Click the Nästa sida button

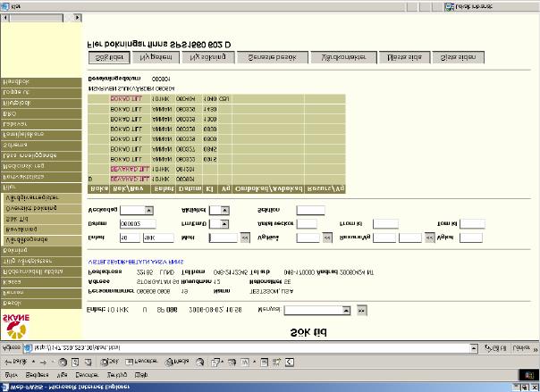(x=405, y=57)
